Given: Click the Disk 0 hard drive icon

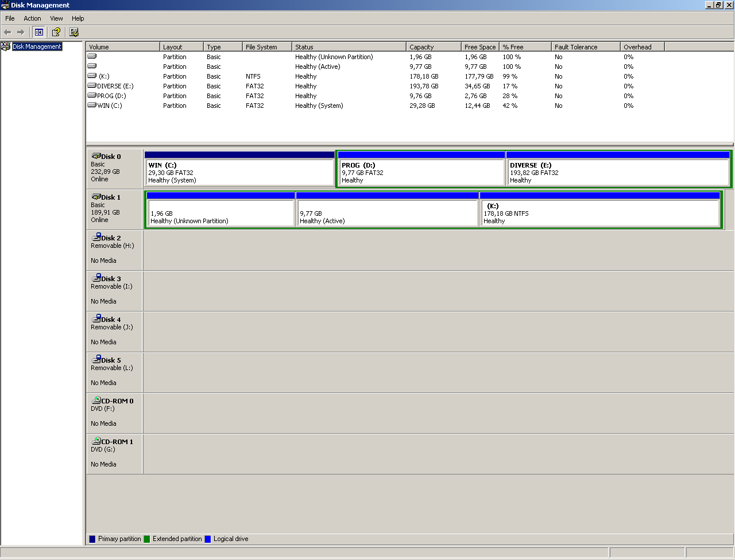Looking at the screenshot, I should click(96, 156).
